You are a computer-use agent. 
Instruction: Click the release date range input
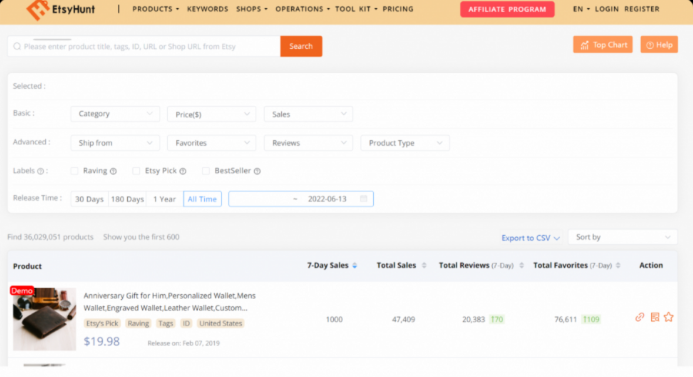tap(301, 199)
